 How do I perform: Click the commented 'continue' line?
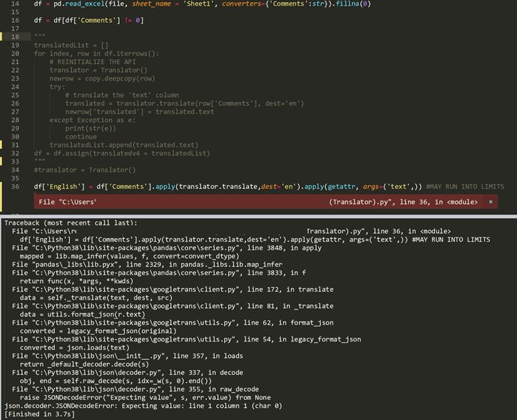click(x=81, y=136)
